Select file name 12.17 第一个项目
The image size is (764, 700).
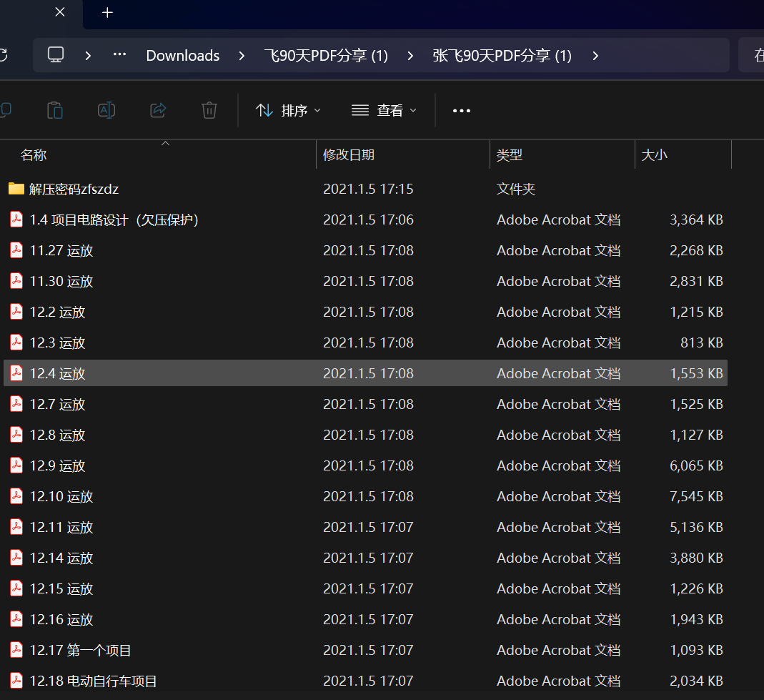(80, 650)
